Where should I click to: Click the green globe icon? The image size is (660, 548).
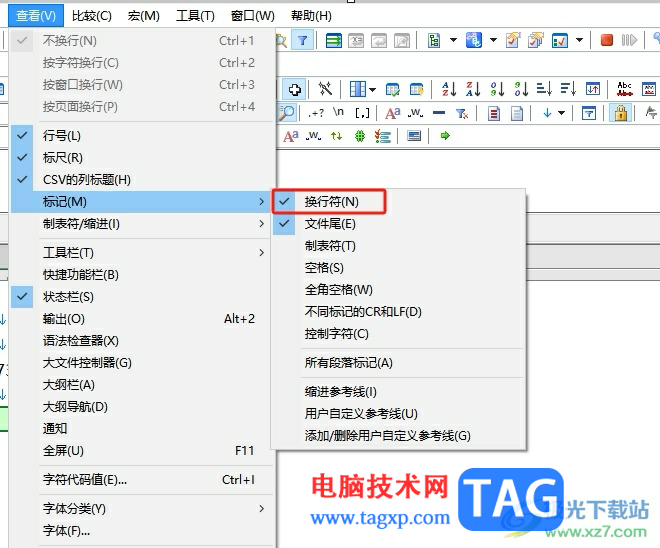click(x=360, y=136)
